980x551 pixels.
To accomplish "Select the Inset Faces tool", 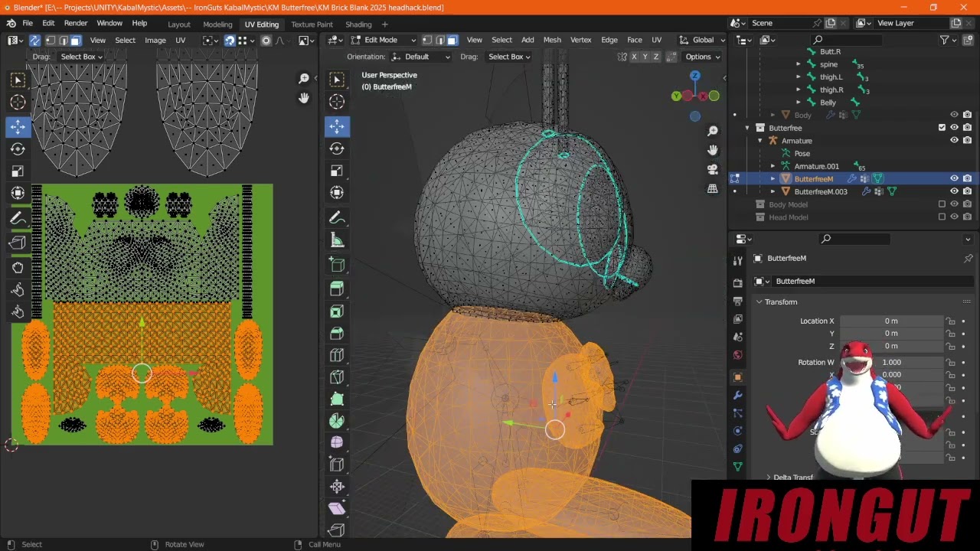I will [337, 311].
